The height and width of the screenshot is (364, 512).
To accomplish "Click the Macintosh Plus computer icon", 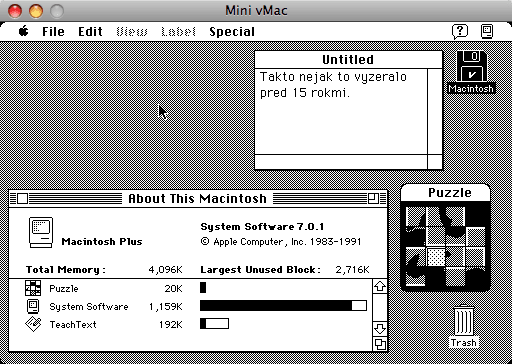I will click(41, 232).
